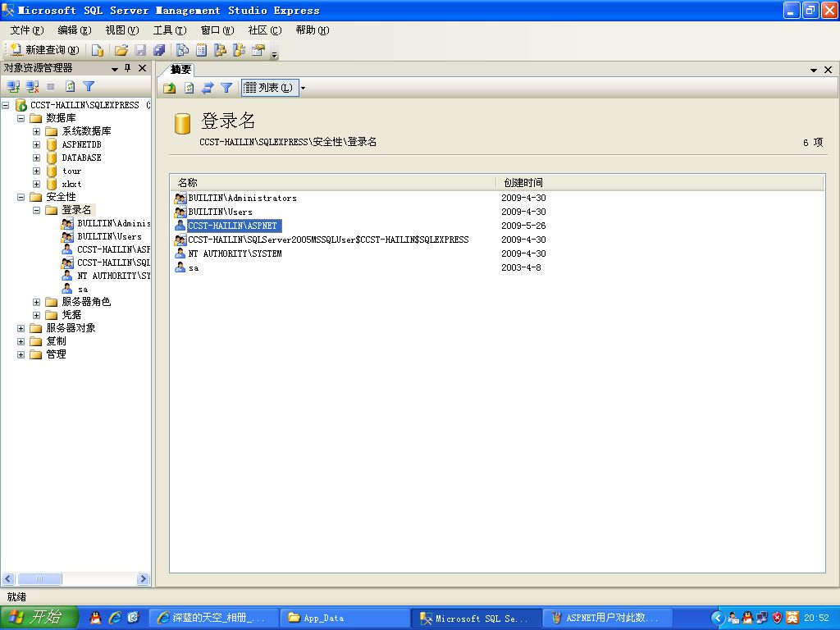This screenshot has height=630, width=840.
Task: Click the Object Explorer pin (auto-hide) icon
Action: pos(127,68)
